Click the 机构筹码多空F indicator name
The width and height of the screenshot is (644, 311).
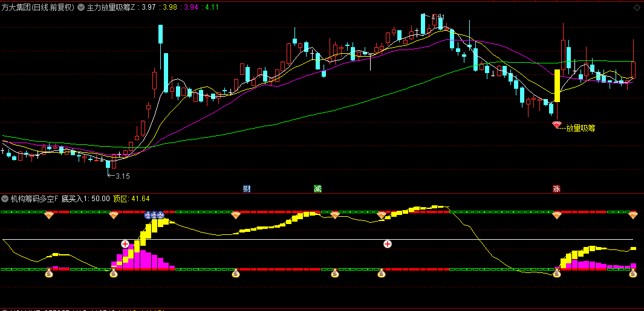pos(34,199)
